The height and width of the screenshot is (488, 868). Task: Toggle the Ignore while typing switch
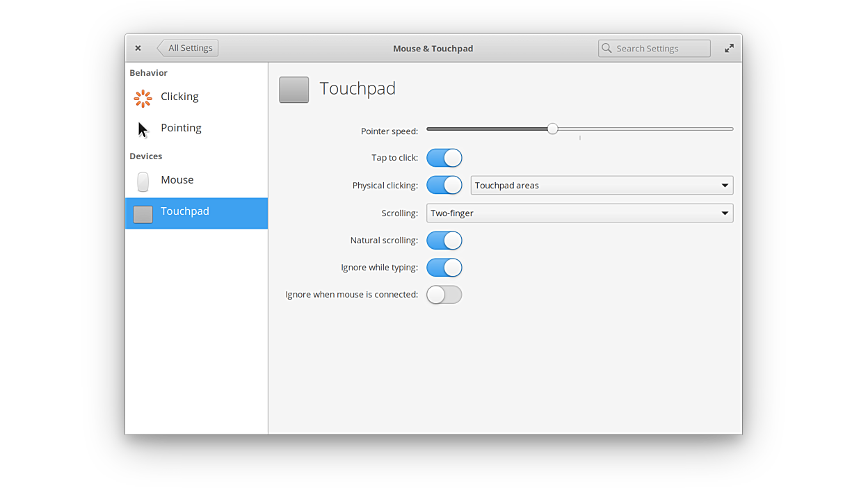[444, 268]
